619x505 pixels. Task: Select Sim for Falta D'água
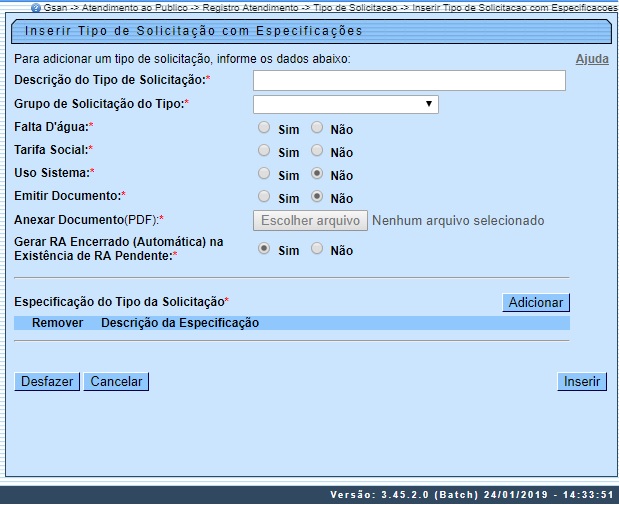[x=264, y=128]
